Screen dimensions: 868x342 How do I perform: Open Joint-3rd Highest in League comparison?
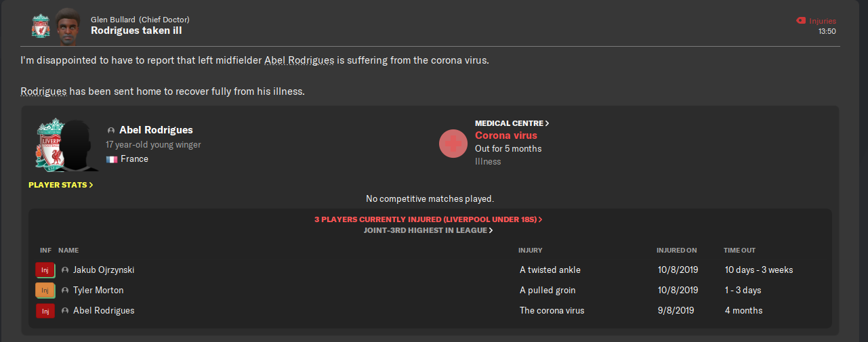[428, 230]
